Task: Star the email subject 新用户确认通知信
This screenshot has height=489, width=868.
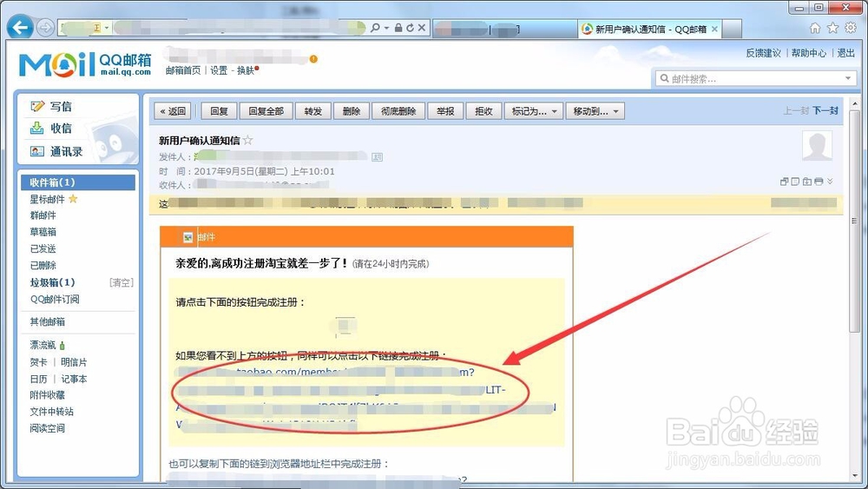Action: coord(248,140)
